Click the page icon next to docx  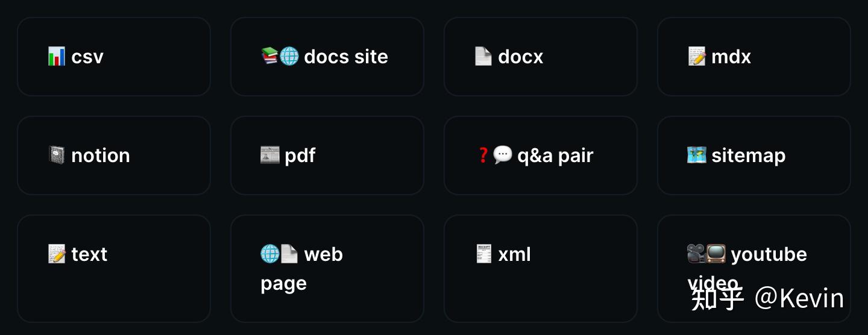[x=483, y=57]
